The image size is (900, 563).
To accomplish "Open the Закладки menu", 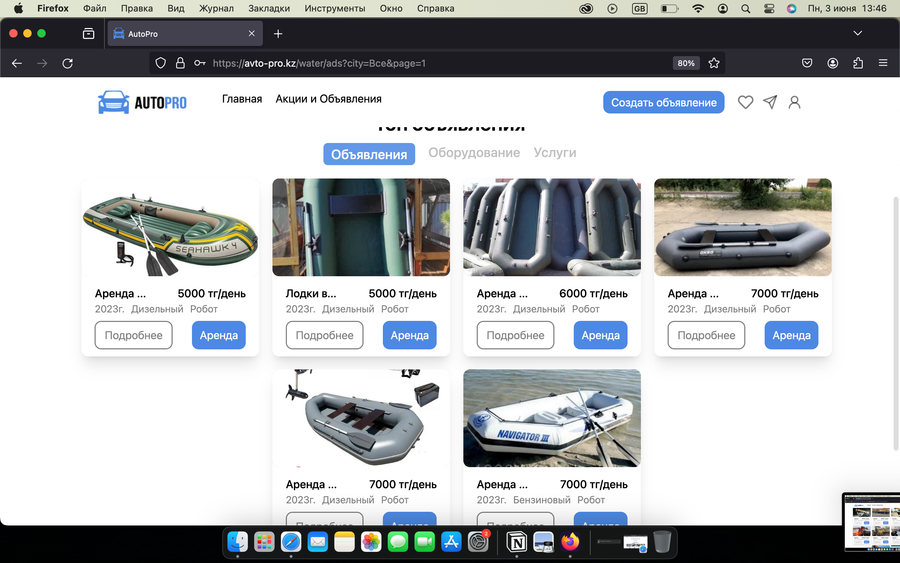I will (x=269, y=8).
